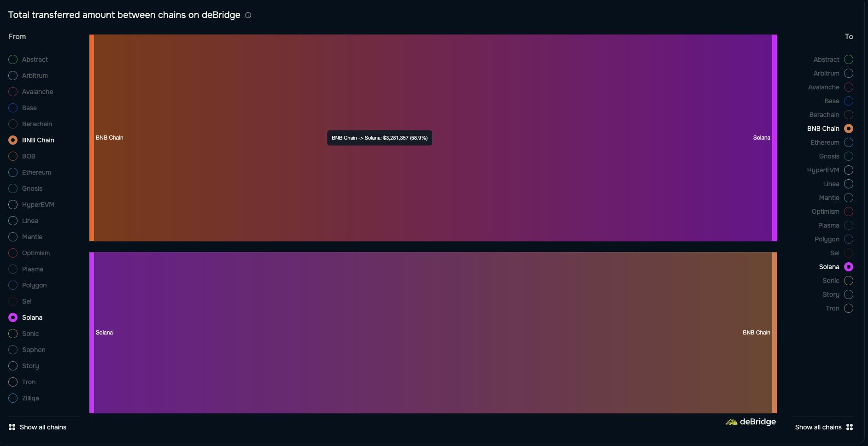Screen dimensions: 868x446
Task: Toggle Solana in the From list
Action: coord(13,317)
